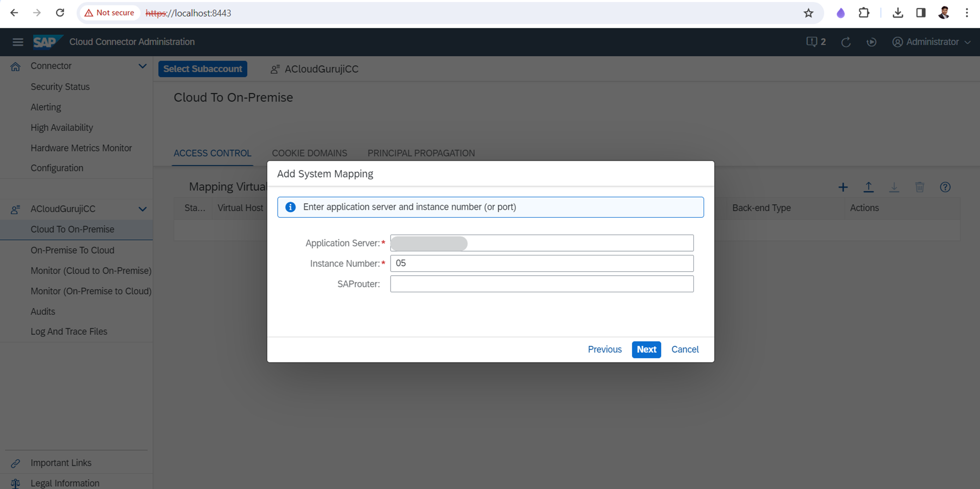The width and height of the screenshot is (980, 489).
Task: Click the import upload arrow icon
Action: pos(868,187)
